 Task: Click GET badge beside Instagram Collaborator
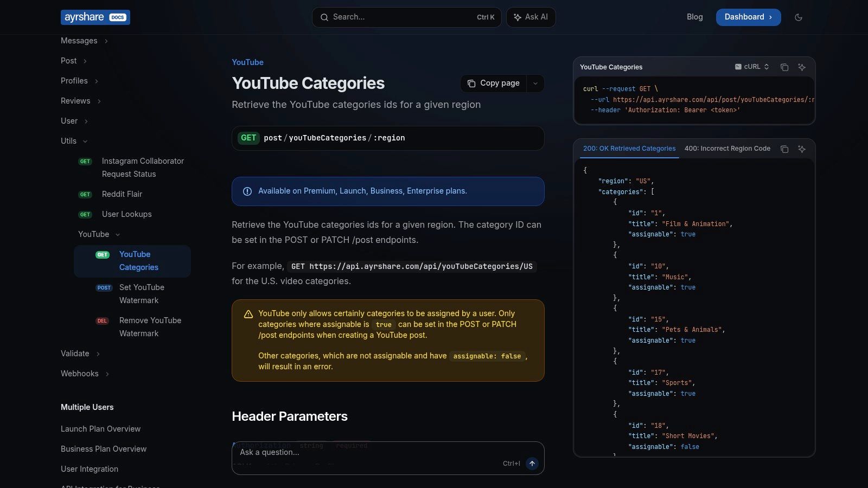pos(85,162)
